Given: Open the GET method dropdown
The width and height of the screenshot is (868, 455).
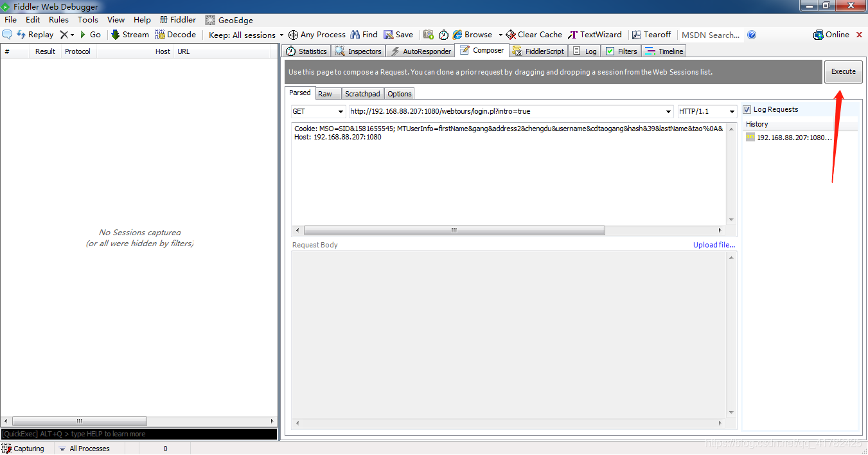Looking at the screenshot, I should click(318, 111).
